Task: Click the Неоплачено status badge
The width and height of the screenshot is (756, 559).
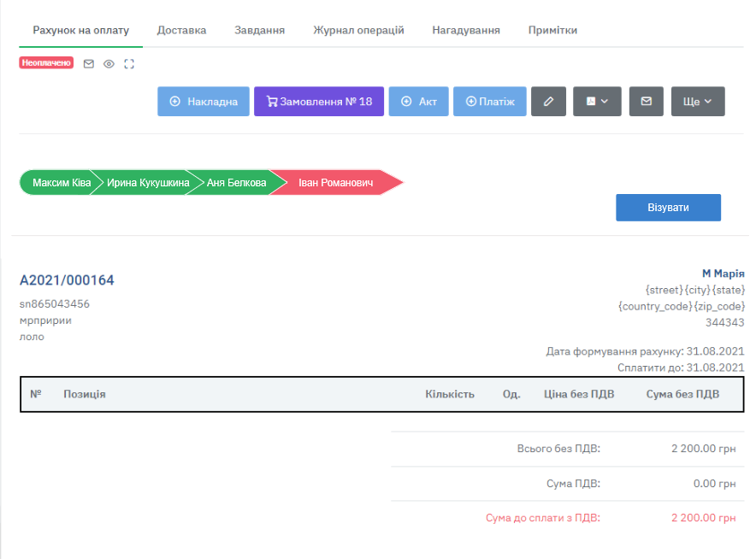Action: pyautogui.click(x=46, y=63)
